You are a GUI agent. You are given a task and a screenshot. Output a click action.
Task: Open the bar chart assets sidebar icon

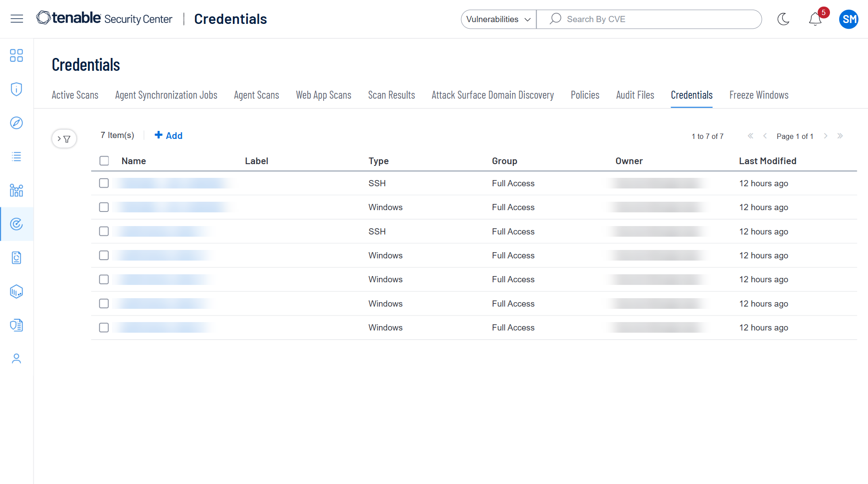[16, 190]
